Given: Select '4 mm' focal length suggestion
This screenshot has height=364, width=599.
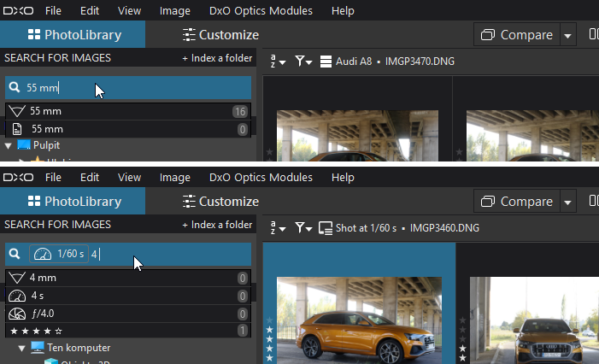Looking at the screenshot, I should tap(128, 278).
